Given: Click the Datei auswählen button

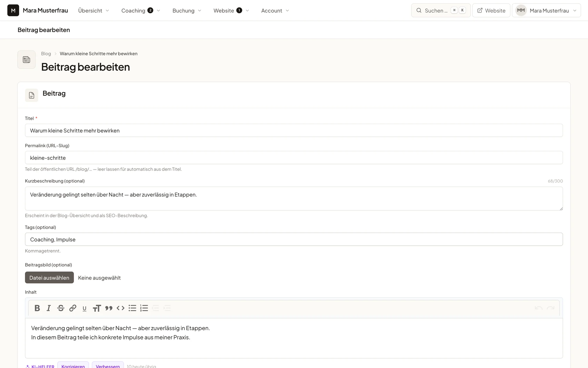Looking at the screenshot, I should click(49, 278).
